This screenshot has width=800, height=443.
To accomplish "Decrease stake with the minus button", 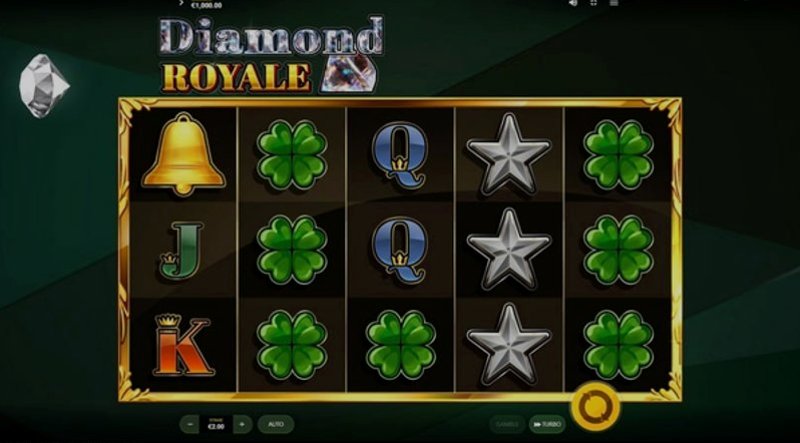I will pos(190,424).
